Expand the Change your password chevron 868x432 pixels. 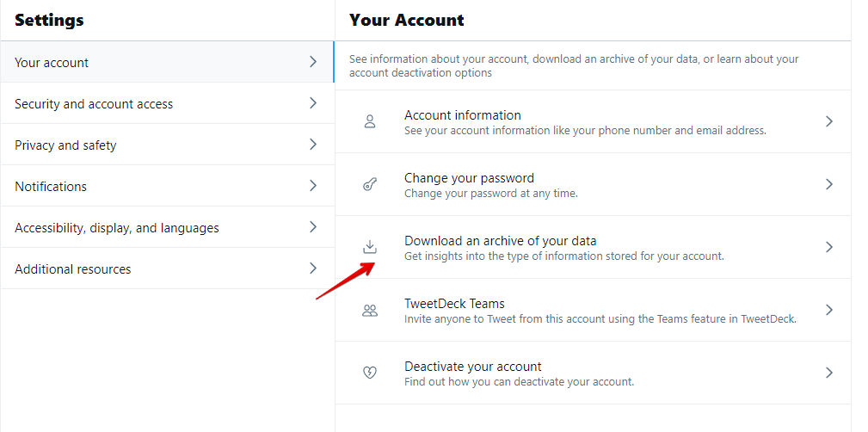pyautogui.click(x=829, y=184)
